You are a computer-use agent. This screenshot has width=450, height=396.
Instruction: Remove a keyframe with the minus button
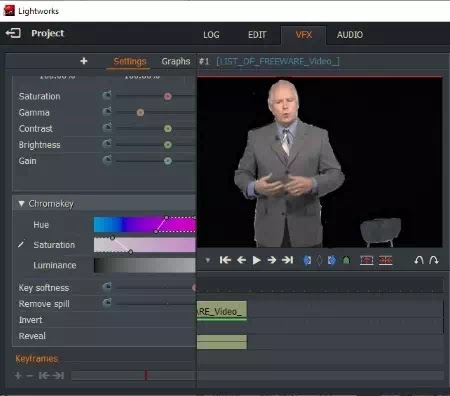pos(29,376)
